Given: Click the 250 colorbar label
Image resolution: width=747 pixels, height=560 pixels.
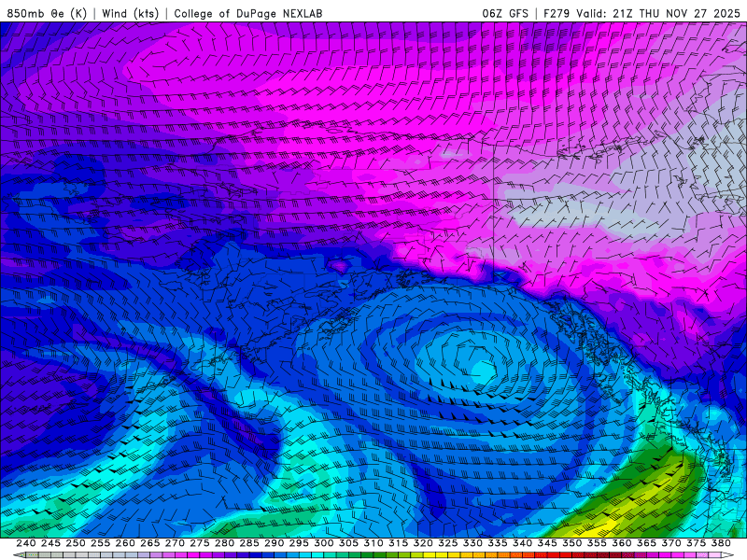Looking at the screenshot, I should click(76, 543).
